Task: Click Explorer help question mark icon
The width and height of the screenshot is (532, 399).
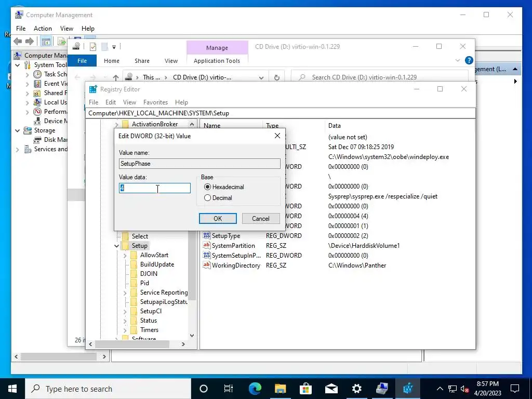Action: click(469, 60)
